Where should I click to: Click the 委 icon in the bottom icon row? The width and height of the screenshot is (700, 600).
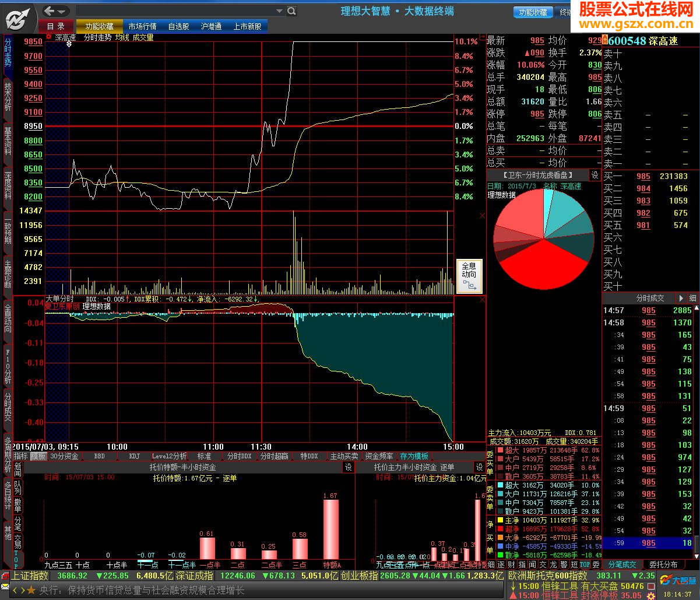(596, 564)
